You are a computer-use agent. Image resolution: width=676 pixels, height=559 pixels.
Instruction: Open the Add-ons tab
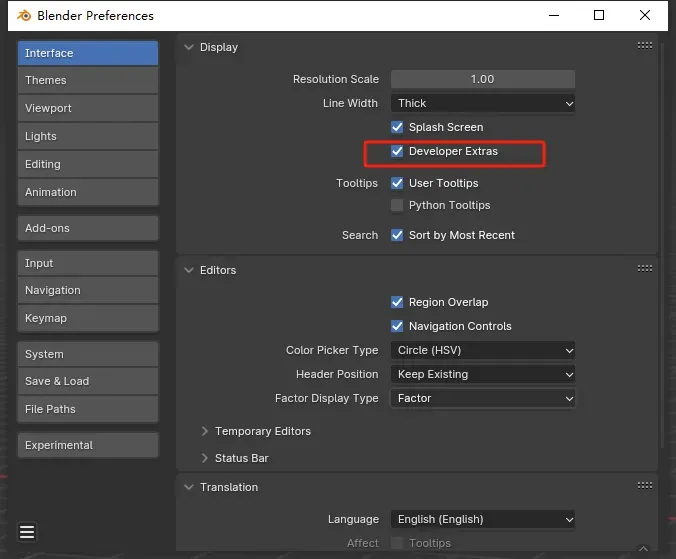(x=88, y=228)
